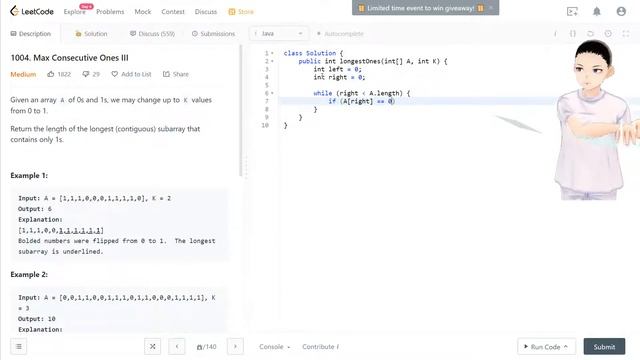This screenshot has height=360, width=640.
Task: Click Example 1 input text
Action: point(95,198)
